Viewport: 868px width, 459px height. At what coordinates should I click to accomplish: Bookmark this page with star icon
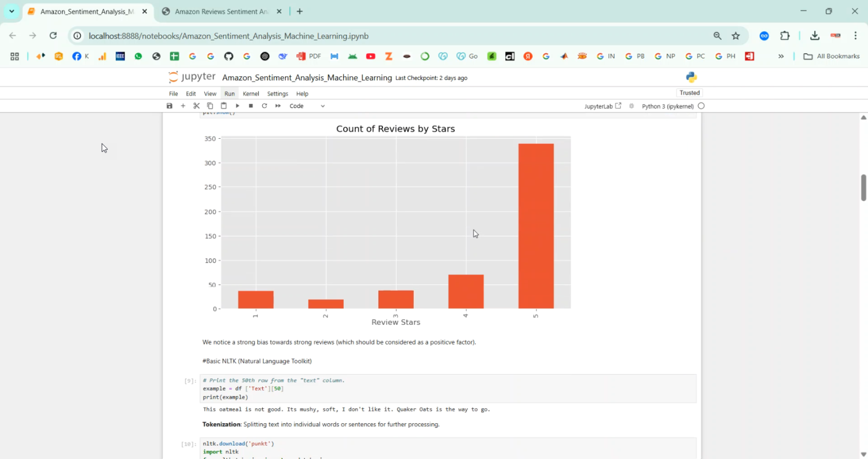click(735, 36)
